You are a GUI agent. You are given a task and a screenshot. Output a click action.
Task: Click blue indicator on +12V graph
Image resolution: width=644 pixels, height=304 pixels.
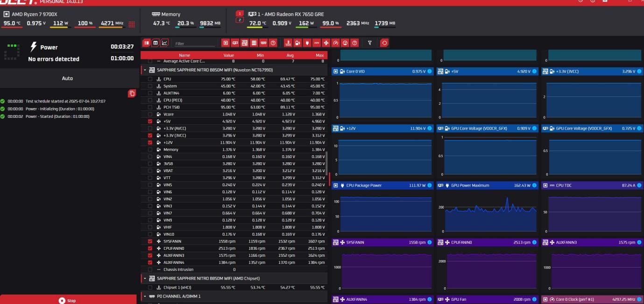tap(430, 128)
